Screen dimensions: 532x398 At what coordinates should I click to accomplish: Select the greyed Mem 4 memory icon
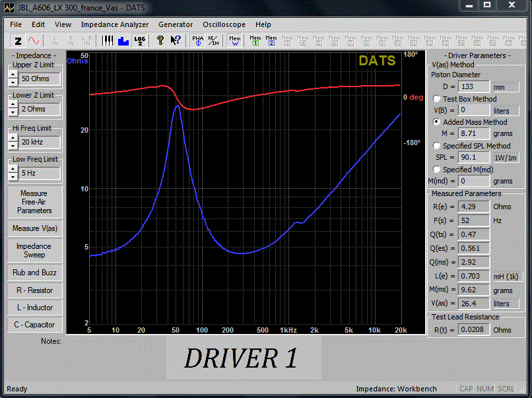point(303,41)
